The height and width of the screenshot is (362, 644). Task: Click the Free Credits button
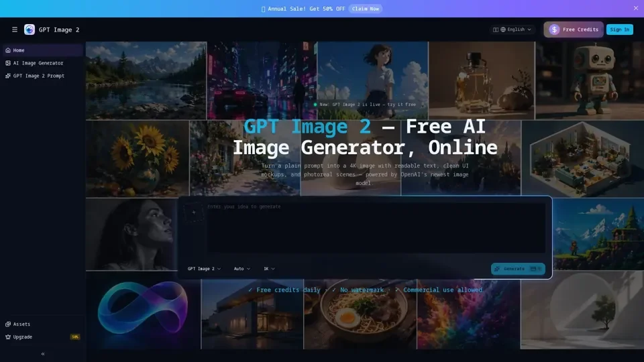point(574,29)
